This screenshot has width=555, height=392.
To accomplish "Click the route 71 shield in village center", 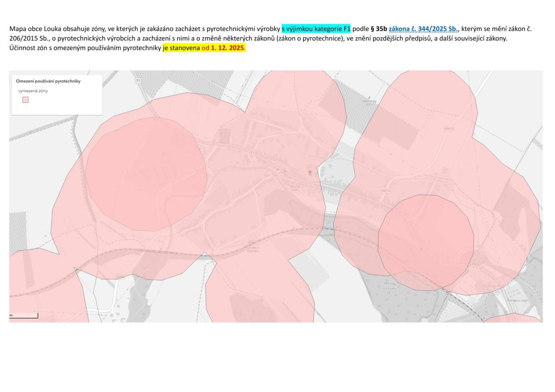I will coord(252,153).
